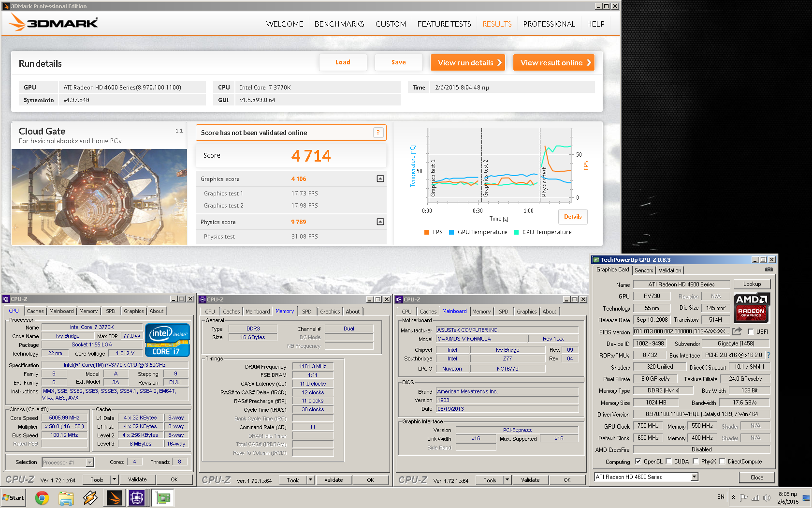Click the Show desktop icon by the clock
The height and width of the screenshot is (508, 812).
(x=806, y=497)
